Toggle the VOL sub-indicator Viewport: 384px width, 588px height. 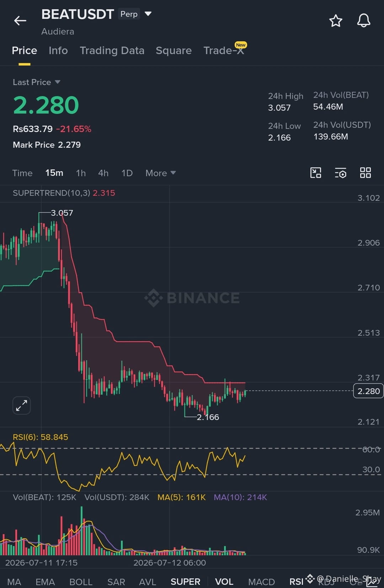pos(224,582)
